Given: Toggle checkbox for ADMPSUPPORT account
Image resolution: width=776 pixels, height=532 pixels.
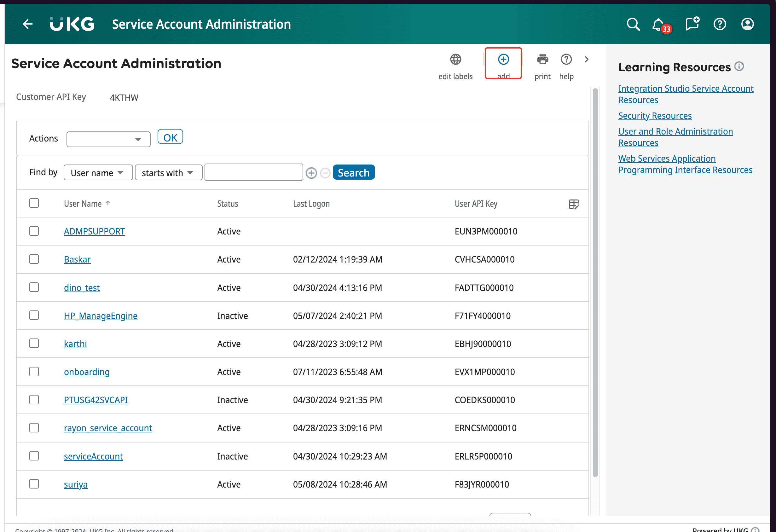Looking at the screenshot, I should (34, 231).
